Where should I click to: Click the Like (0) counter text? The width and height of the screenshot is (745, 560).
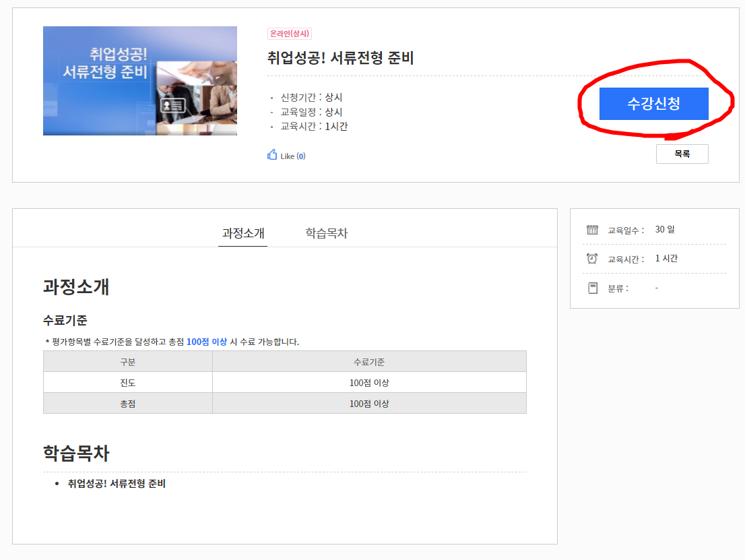tap(292, 156)
